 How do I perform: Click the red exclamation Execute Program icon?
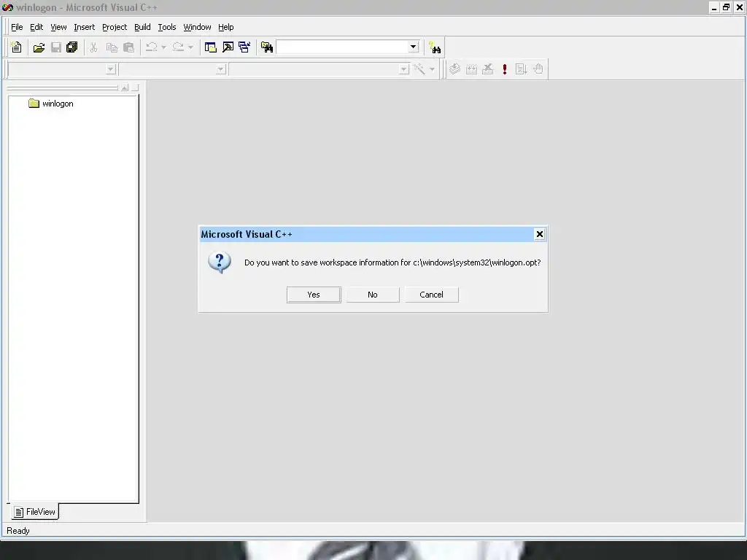505,69
